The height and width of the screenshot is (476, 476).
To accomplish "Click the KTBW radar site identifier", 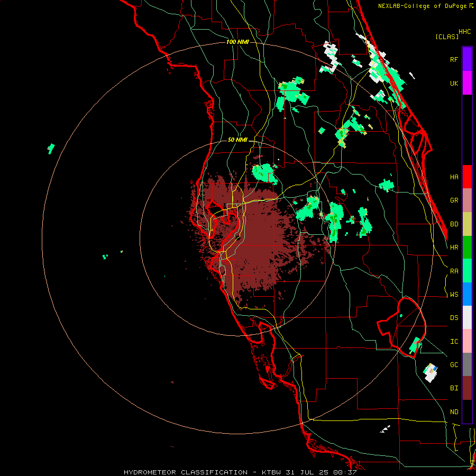I will click(x=272, y=472).
